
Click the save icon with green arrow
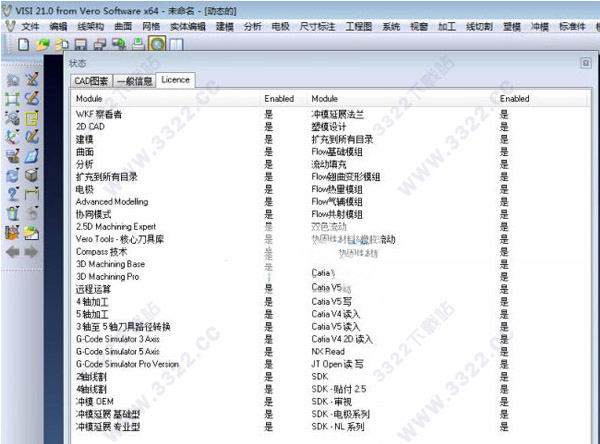click(119, 44)
